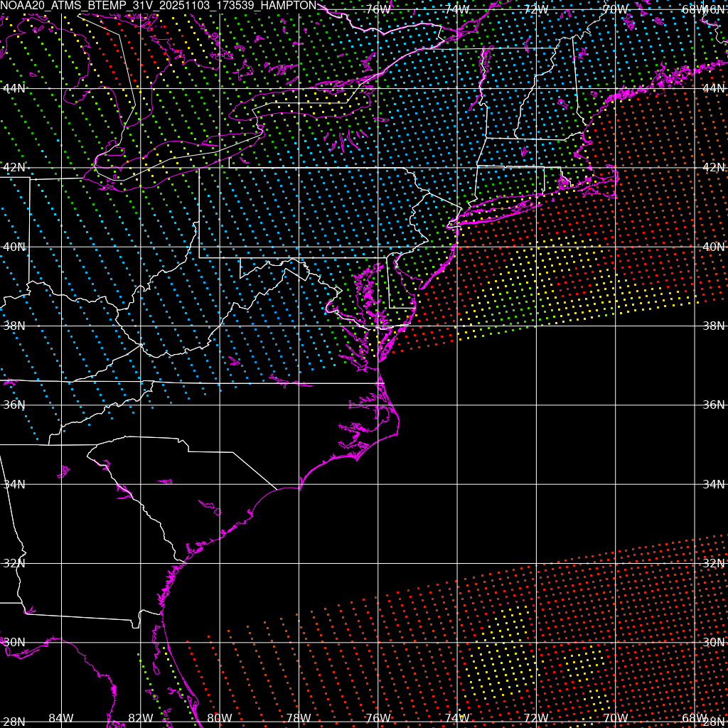Click the 44N label on the left edge
This screenshot has width=728, height=728.
coord(14,88)
